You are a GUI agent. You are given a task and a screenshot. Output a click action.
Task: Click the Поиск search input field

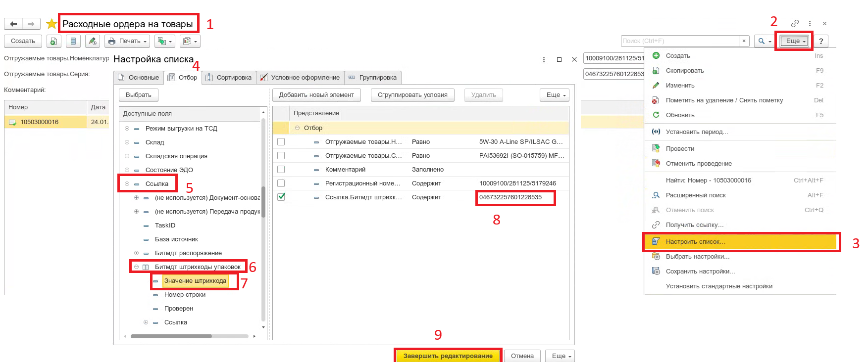point(679,41)
